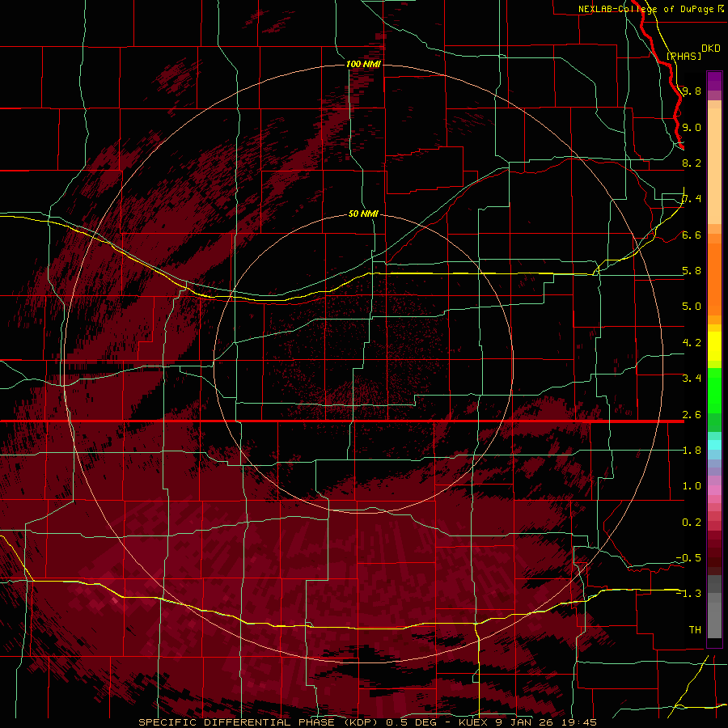Click the 1.0 value on the color scale
728x728 pixels.
692,486
